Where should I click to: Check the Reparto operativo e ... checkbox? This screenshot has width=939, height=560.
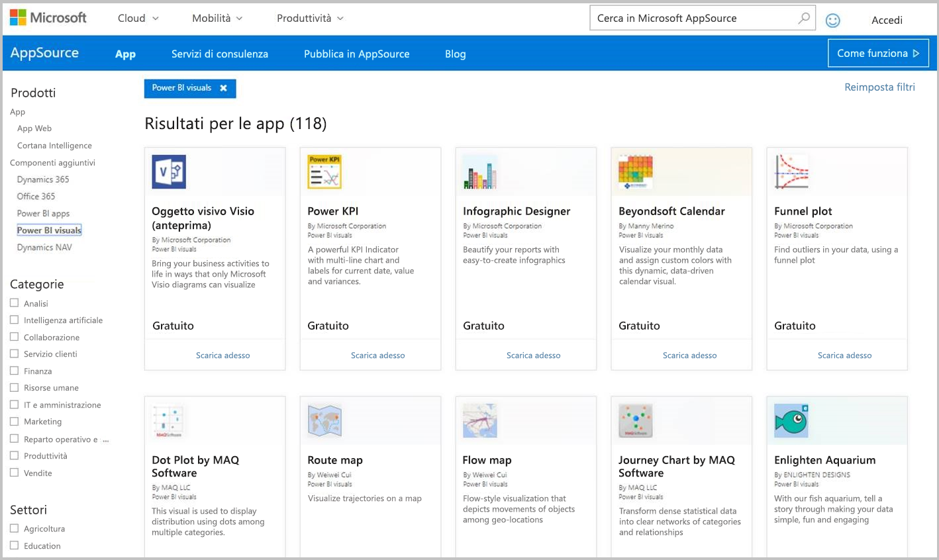[x=15, y=439]
